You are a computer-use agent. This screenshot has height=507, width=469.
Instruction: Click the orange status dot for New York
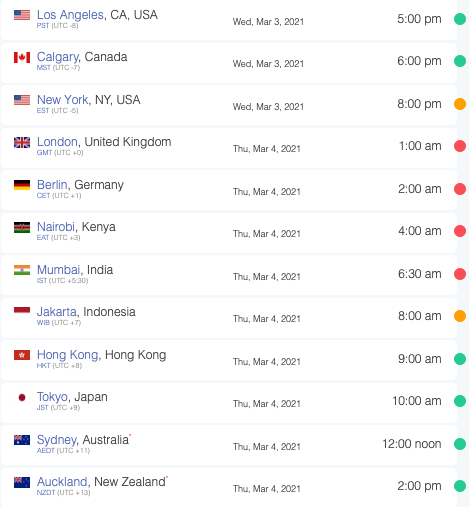[460, 104]
